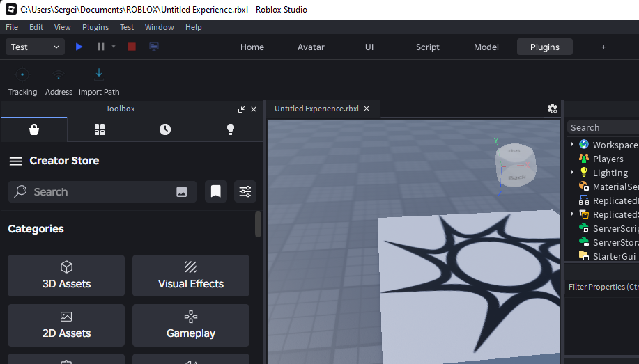The width and height of the screenshot is (639, 364).
Task: Click the Explorer search field
Action: click(603, 127)
